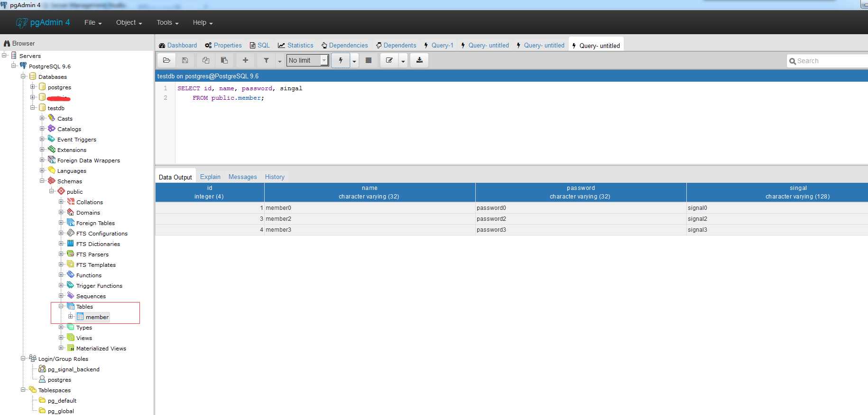Switch to the Dashboard tab
Image resolution: width=868 pixels, height=415 pixels.
pos(178,45)
